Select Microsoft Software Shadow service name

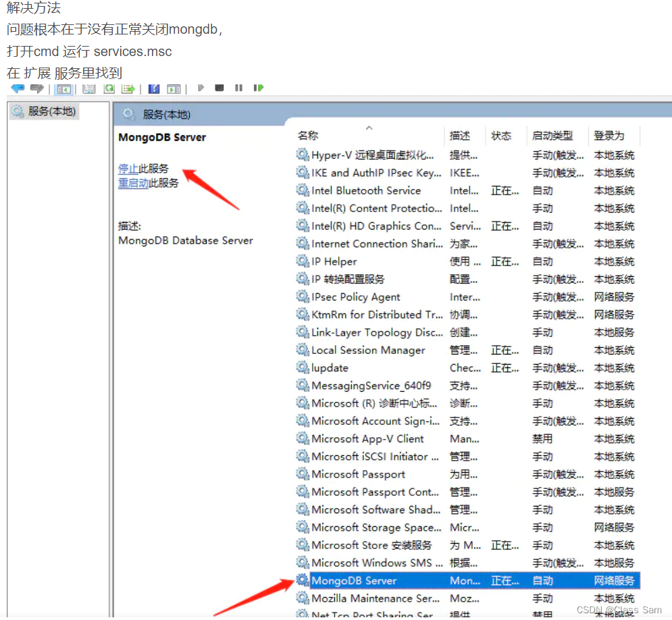click(x=376, y=510)
